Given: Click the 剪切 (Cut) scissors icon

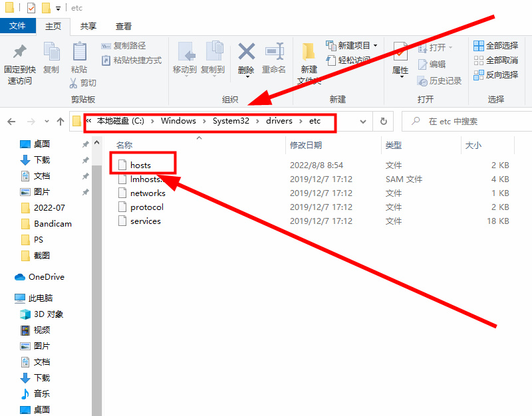Looking at the screenshot, I should [x=74, y=83].
